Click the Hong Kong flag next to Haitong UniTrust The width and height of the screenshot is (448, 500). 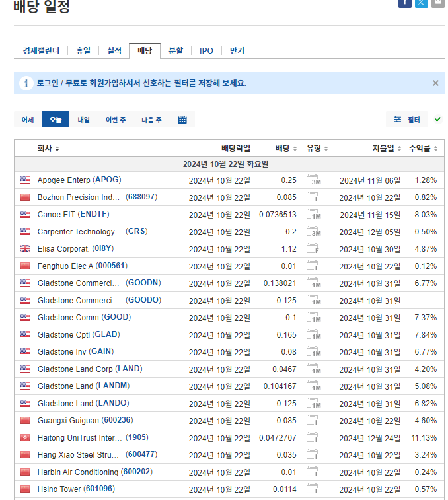coord(25,438)
